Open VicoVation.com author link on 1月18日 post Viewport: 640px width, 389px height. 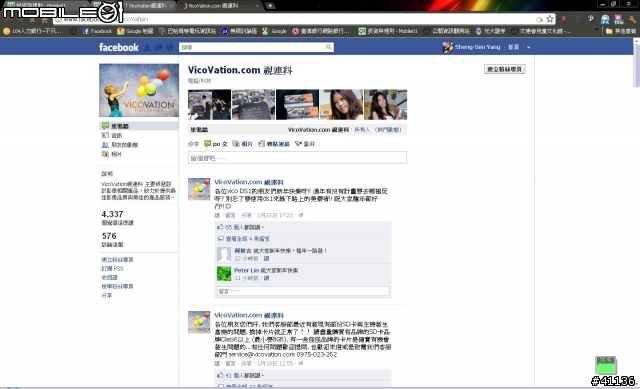249,315
